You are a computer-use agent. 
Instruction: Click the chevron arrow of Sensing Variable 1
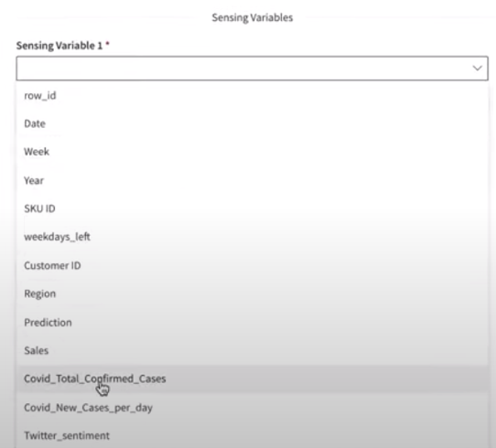click(x=477, y=69)
